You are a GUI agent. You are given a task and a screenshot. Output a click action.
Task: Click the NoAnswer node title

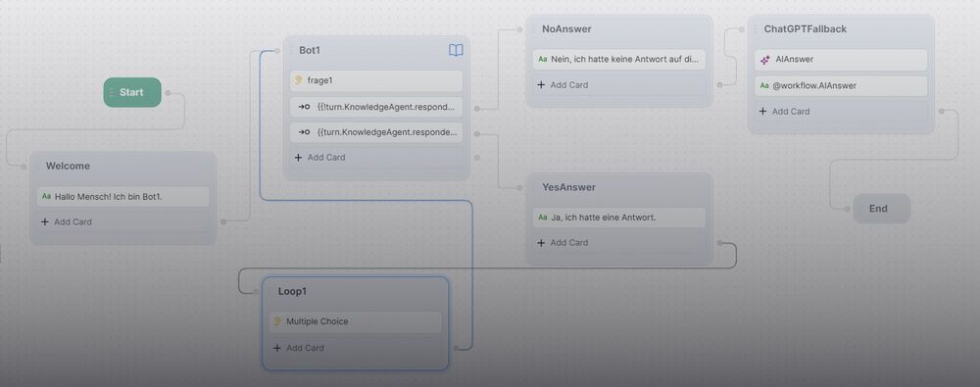tap(566, 29)
